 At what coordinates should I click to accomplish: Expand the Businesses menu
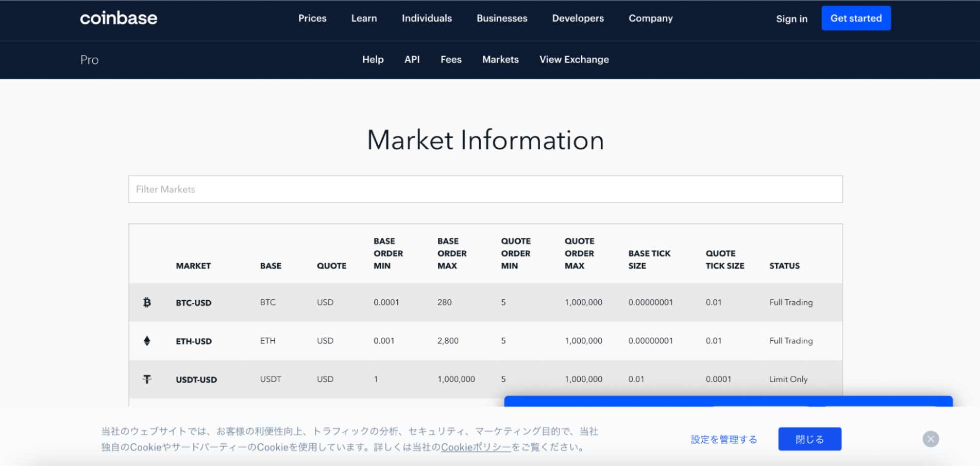click(x=502, y=19)
